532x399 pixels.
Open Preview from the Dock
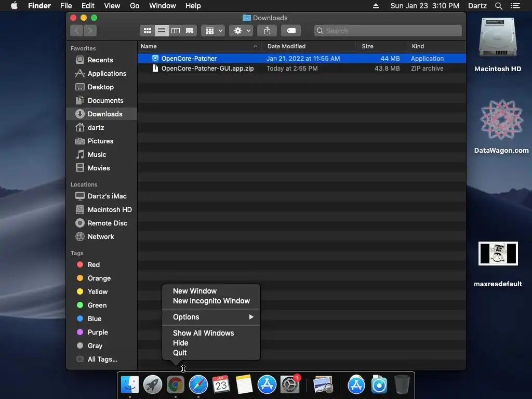(x=323, y=385)
